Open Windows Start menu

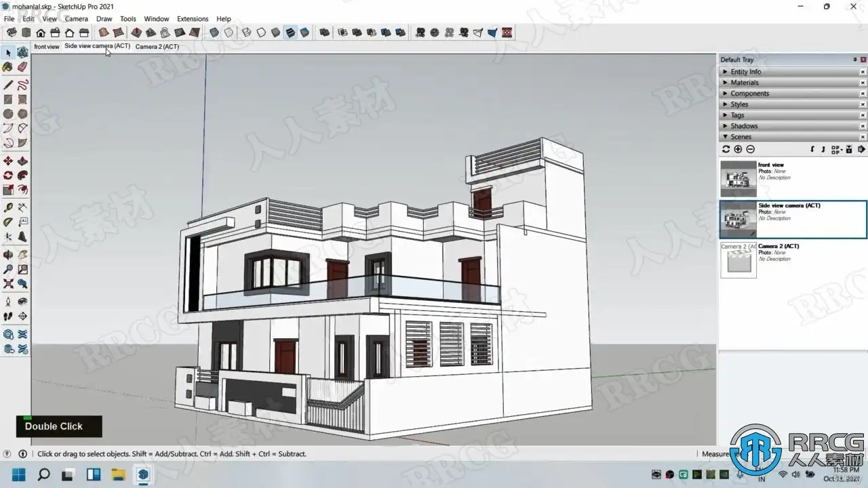click(19, 474)
